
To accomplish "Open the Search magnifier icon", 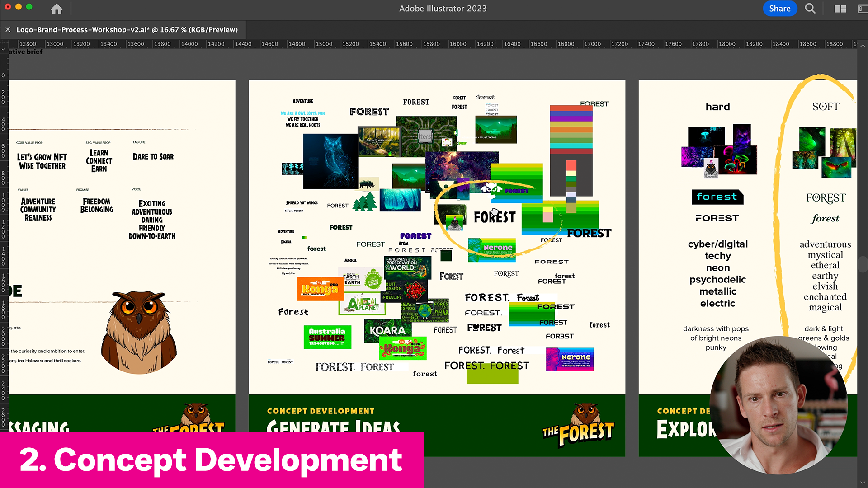I will [x=810, y=9].
